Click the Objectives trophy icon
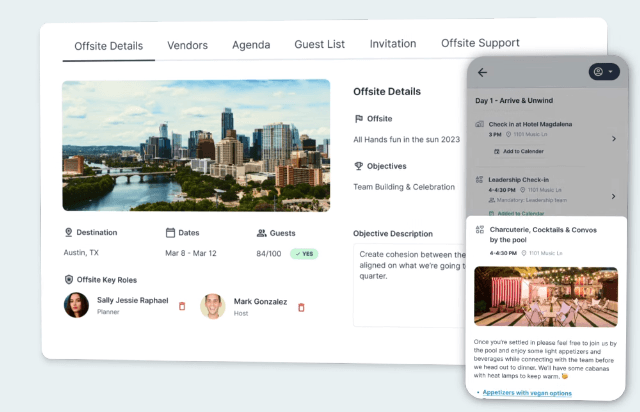Screen dimensions: 640x412 358,166
